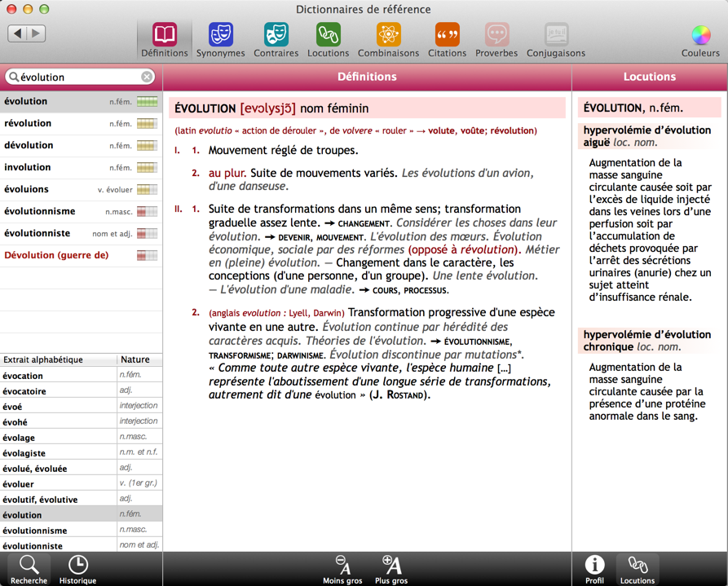
Task: Go back with the left arrow
Action: click(x=17, y=33)
